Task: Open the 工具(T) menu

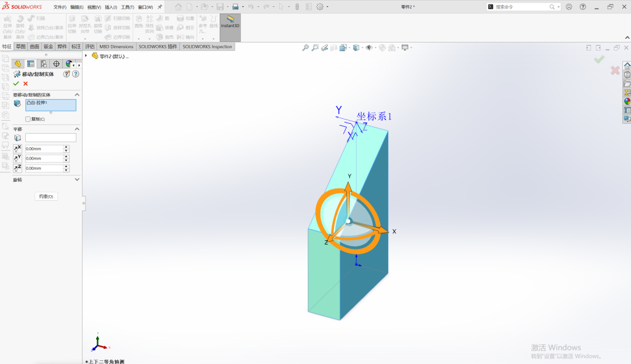Action: [x=128, y=7]
